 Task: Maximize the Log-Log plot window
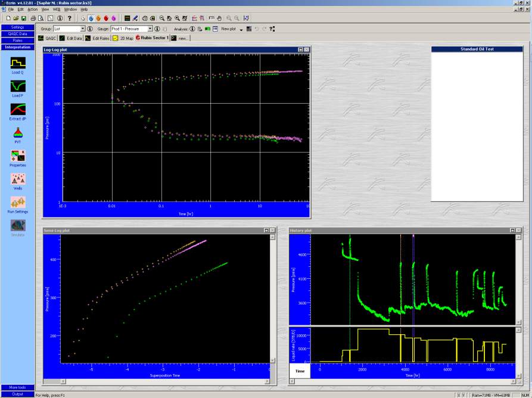[300, 49]
